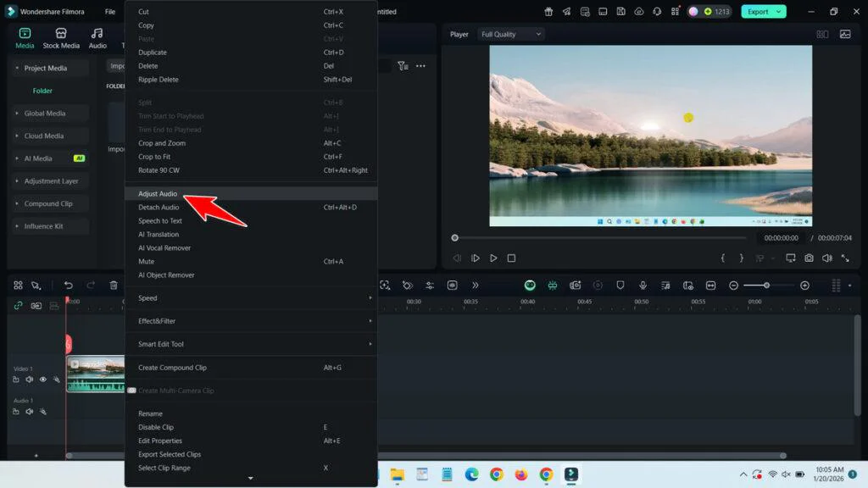The height and width of the screenshot is (488, 868).
Task: Click the undo arrow above the timeline
Action: click(70, 286)
